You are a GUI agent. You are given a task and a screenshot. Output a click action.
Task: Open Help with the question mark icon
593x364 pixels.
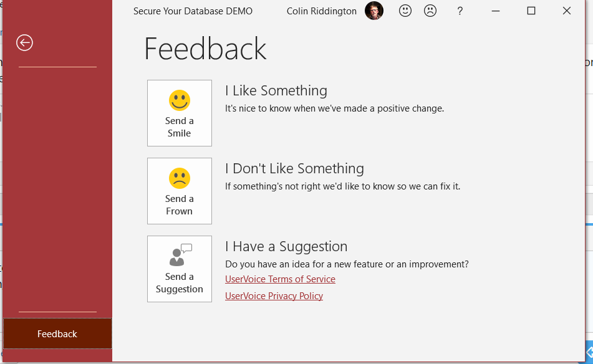(x=460, y=11)
